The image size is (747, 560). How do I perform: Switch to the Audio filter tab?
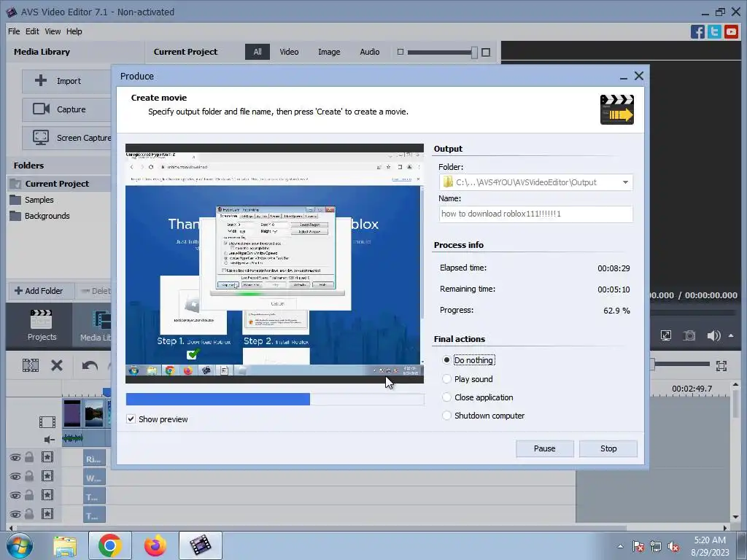[370, 52]
